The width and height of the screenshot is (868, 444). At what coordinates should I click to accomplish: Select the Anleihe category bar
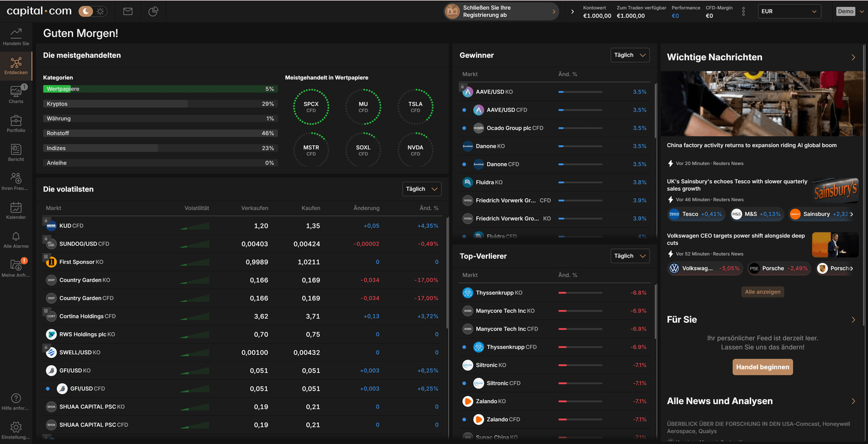(x=160, y=163)
